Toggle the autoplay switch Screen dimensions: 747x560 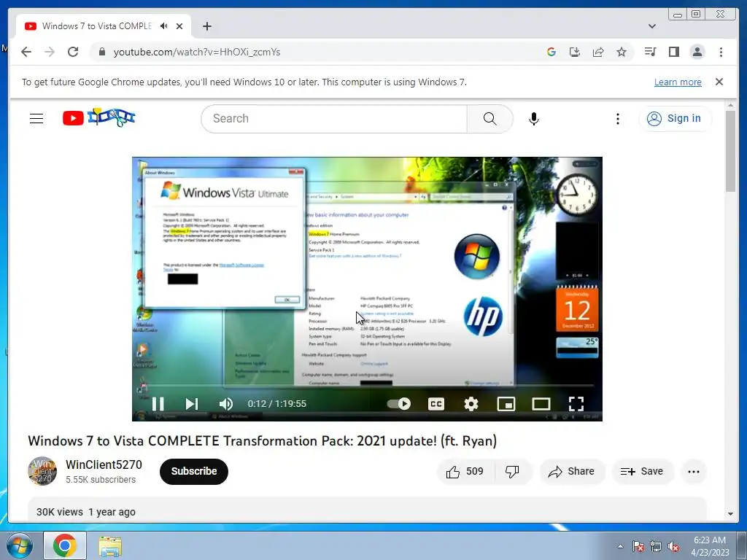(x=399, y=404)
